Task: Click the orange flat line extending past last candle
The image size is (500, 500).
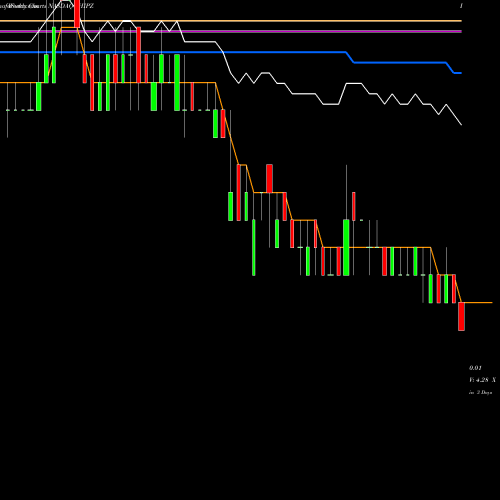Action: [x=478, y=303]
